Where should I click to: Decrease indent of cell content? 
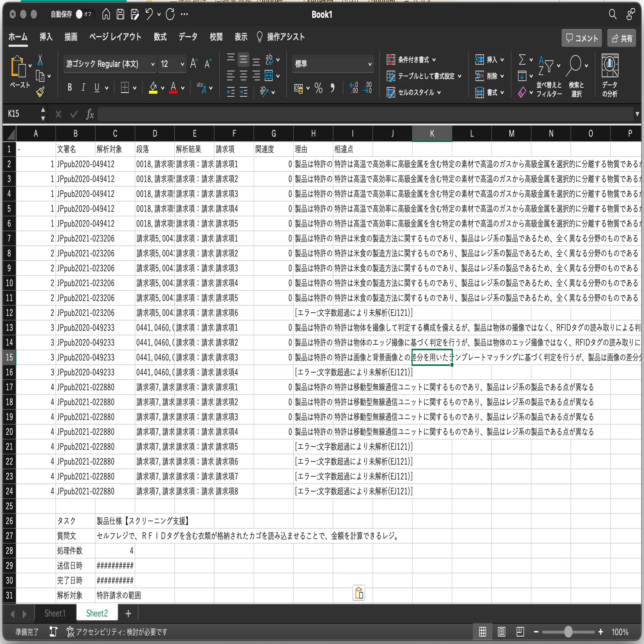click(x=231, y=91)
